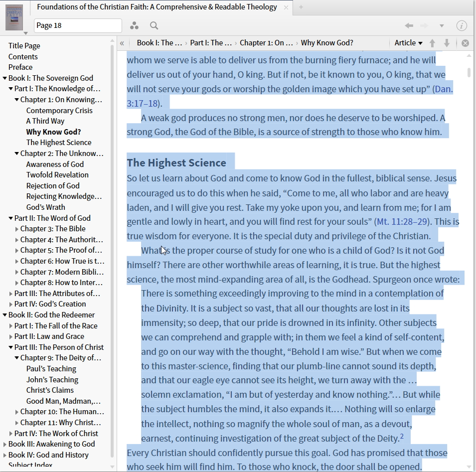Expand Part IV: God's Creation
Screen dimensions: 476x472
coord(10,304)
